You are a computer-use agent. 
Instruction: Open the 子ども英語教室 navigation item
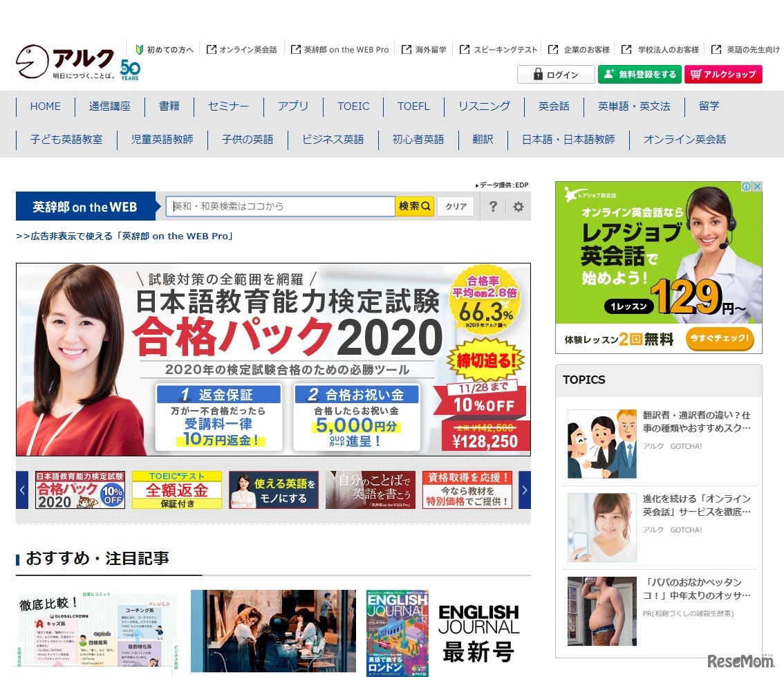click(66, 139)
